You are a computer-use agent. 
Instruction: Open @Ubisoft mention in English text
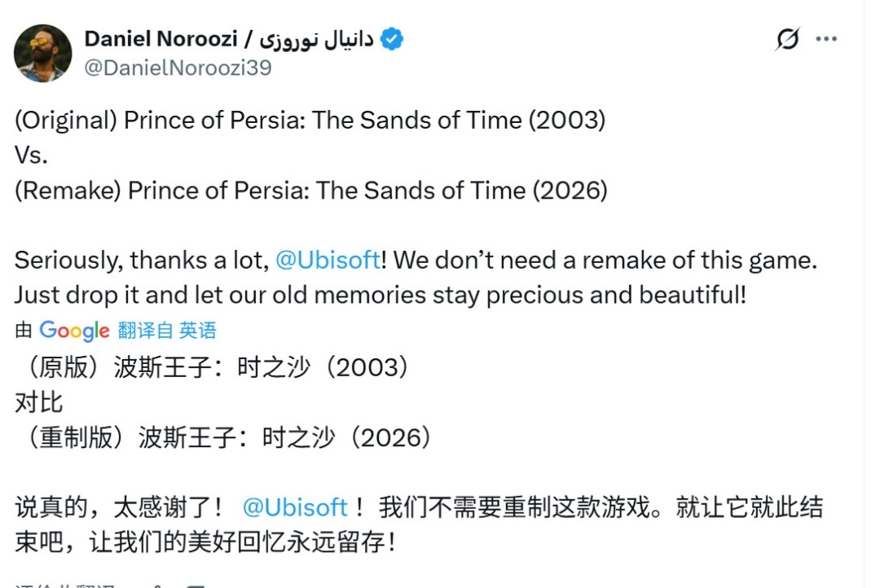[328, 261]
